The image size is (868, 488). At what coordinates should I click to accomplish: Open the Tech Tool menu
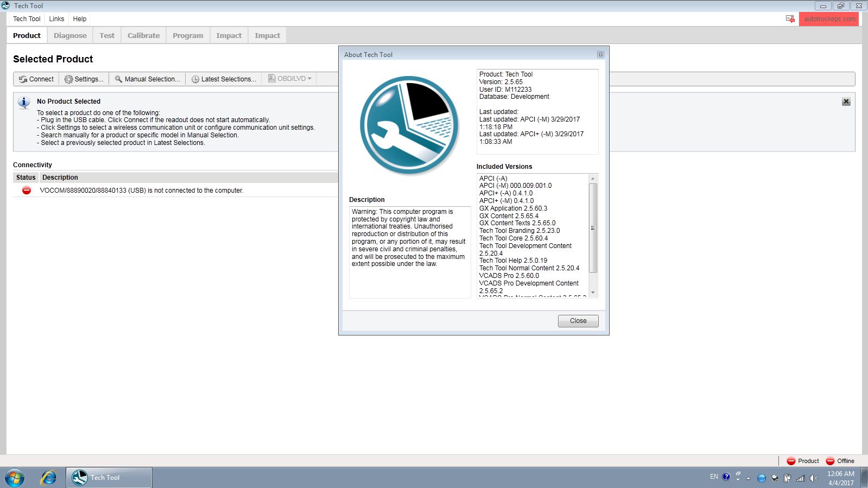tap(27, 19)
